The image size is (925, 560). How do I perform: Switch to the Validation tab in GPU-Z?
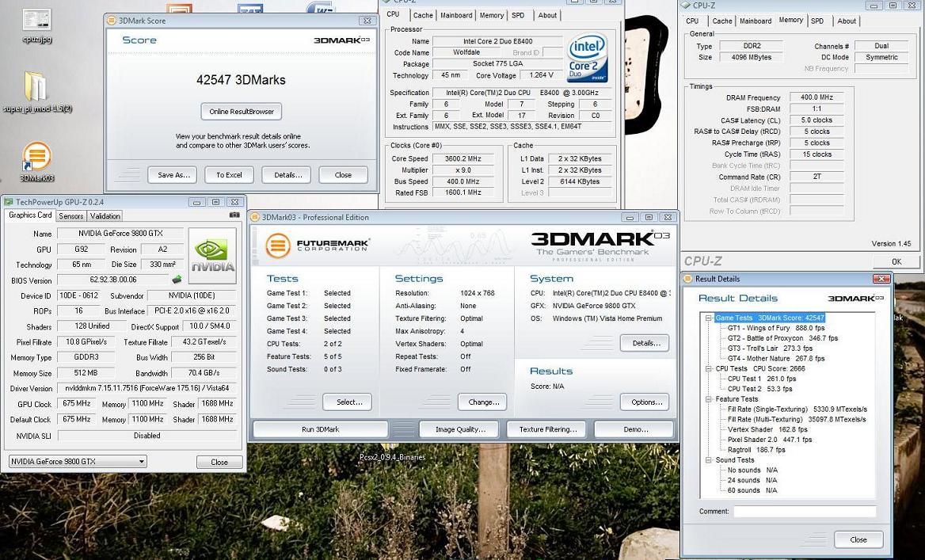105,216
